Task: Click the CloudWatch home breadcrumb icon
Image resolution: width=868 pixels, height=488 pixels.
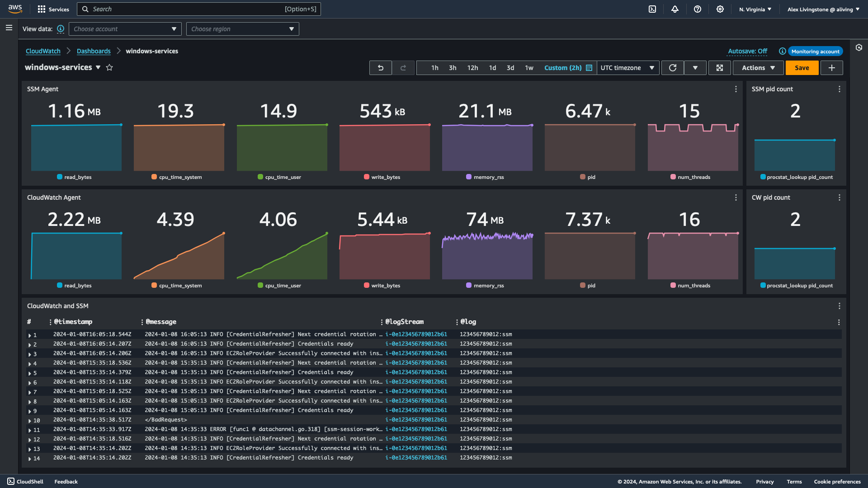Action: click(x=43, y=51)
